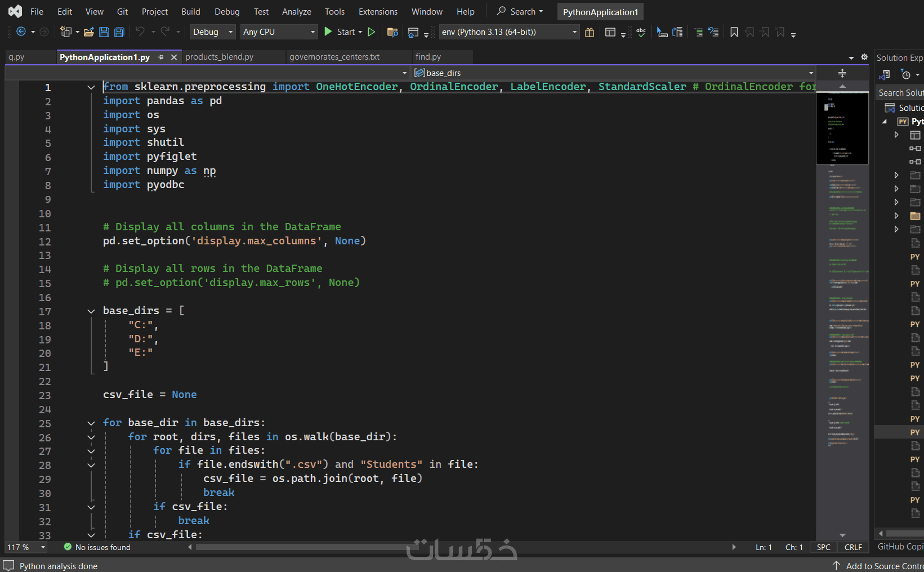The height and width of the screenshot is (572, 924).
Task: Click the document-with-arrow toolbar icon next to it
Action: (x=677, y=32)
